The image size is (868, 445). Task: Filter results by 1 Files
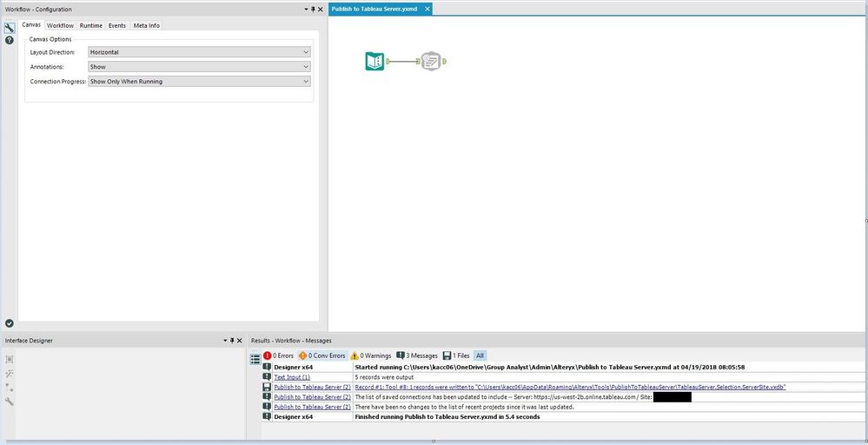pyautogui.click(x=456, y=355)
